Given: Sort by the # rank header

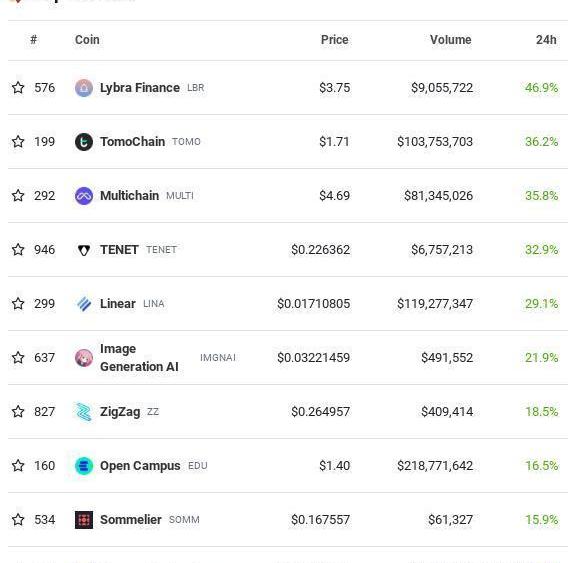Looking at the screenshot, I should click(x=34, y=39).
